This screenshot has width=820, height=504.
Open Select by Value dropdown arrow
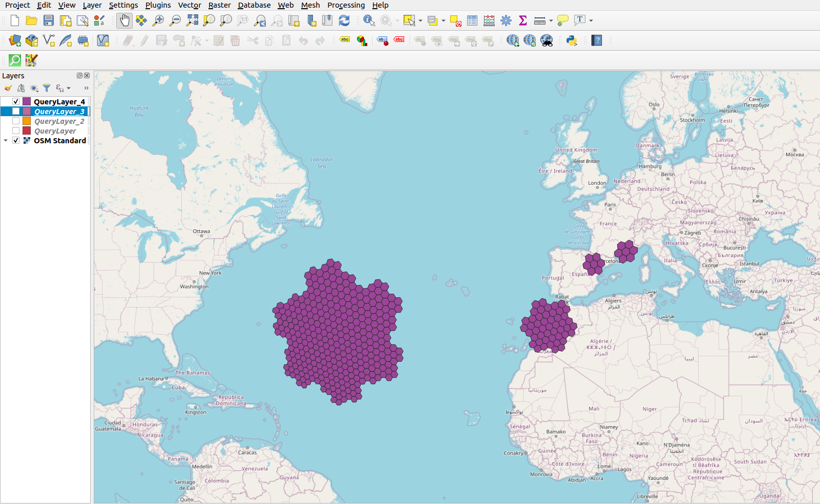coord(444,20)
